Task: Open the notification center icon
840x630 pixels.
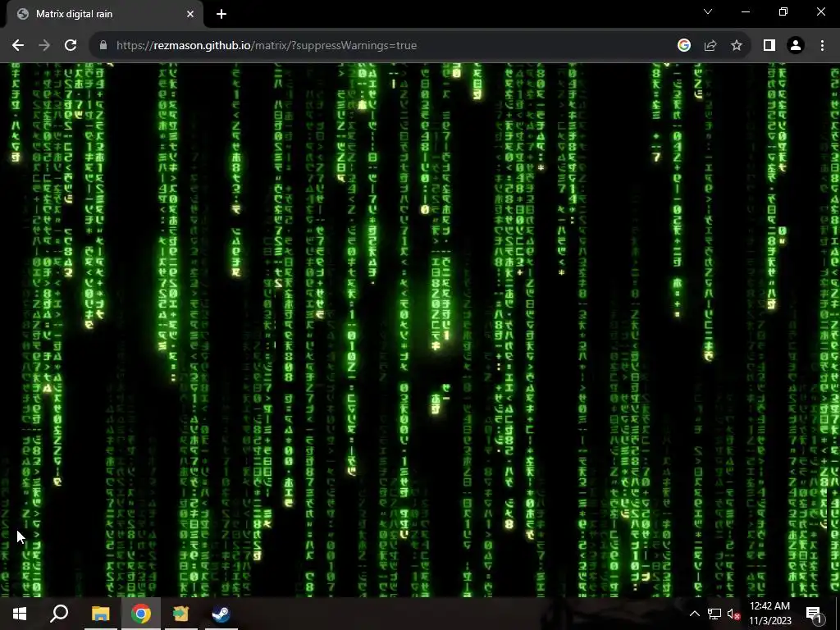Action: 814,614
